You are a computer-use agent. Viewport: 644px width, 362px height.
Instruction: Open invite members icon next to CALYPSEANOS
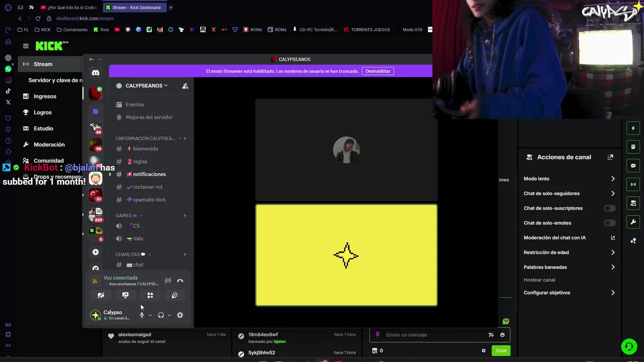[185, 86]
